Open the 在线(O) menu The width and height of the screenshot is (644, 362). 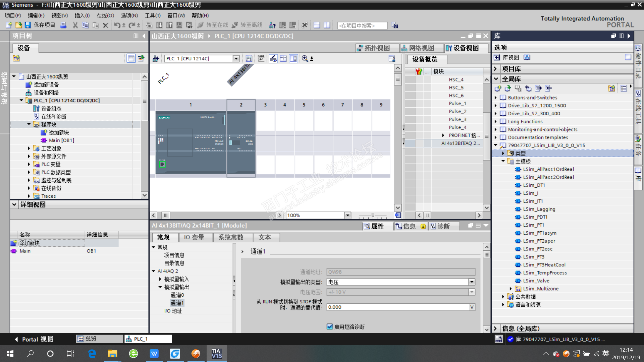pyautogui.click(x=105, y=15)
